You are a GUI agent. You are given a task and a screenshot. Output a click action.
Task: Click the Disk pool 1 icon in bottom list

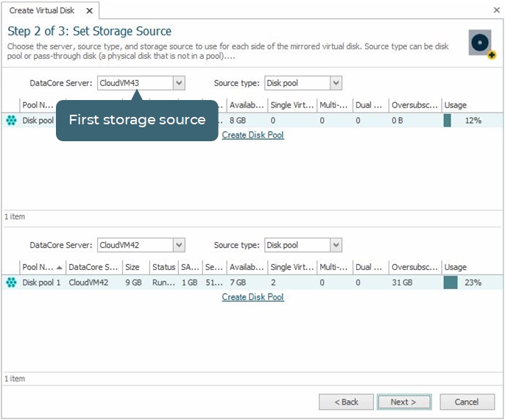[x=11, y=282]
